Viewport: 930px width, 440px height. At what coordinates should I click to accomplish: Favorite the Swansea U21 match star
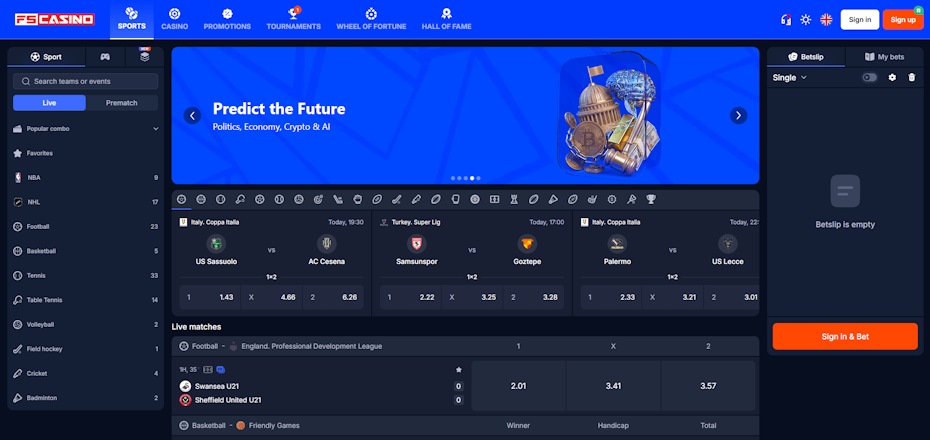coord(458,369)
